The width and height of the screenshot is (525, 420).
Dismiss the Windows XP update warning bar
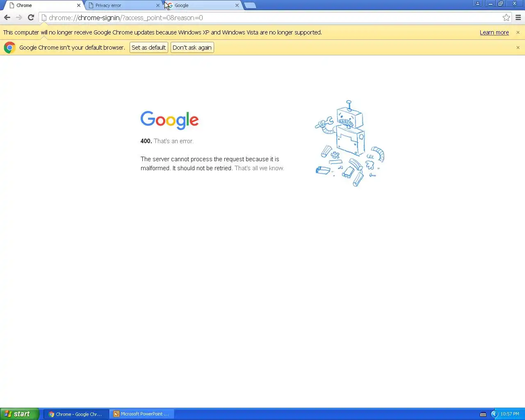click(518, 32)
